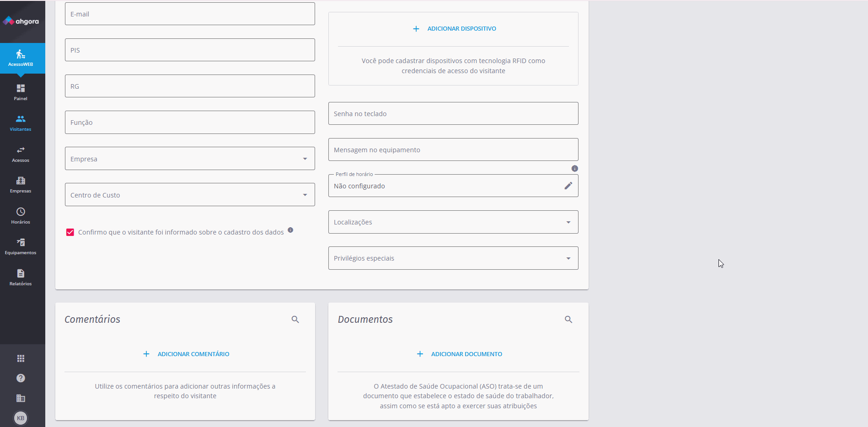Open the Equipamentos section
This screenshot has width=868, height=427.
tap(21, 246)
